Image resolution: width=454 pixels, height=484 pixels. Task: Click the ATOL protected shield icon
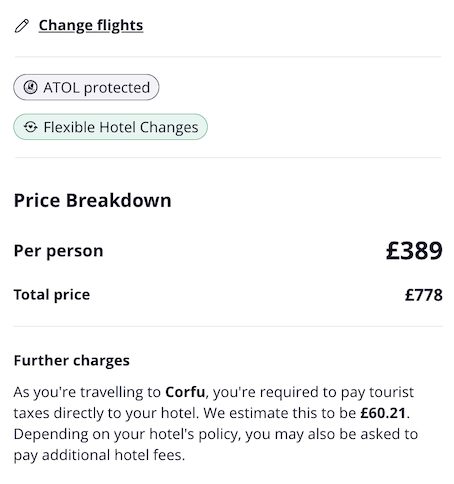pyautogui.click(x=30, y=88)
